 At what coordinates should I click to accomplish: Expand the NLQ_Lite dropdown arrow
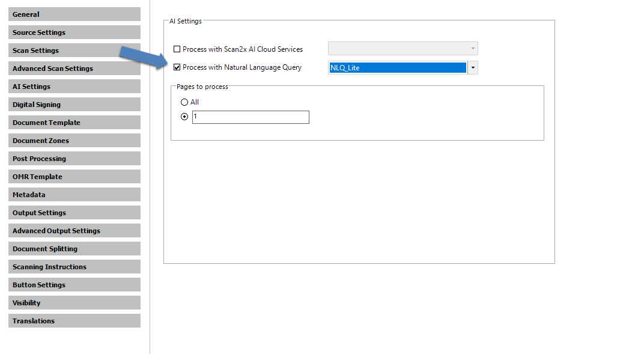tap(473, 68)
